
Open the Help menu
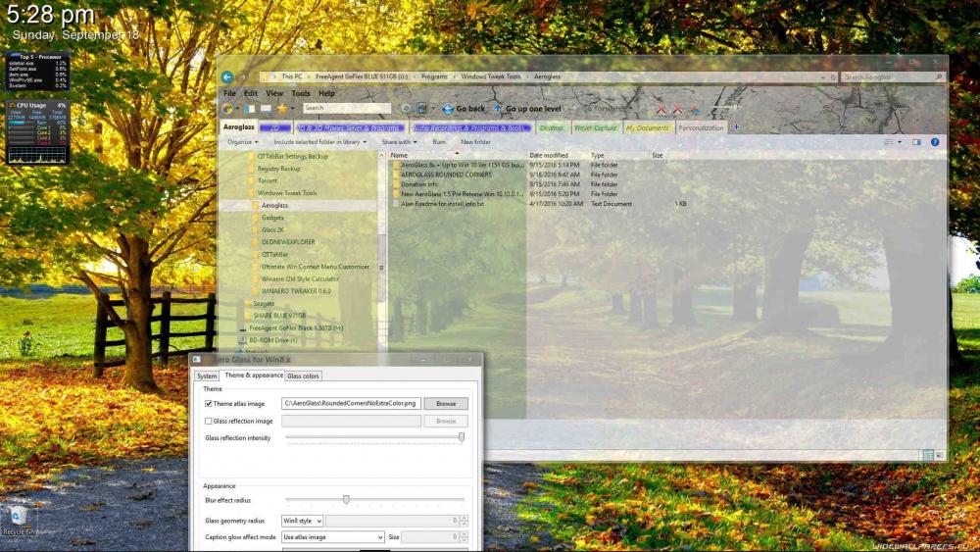point(327,93)
